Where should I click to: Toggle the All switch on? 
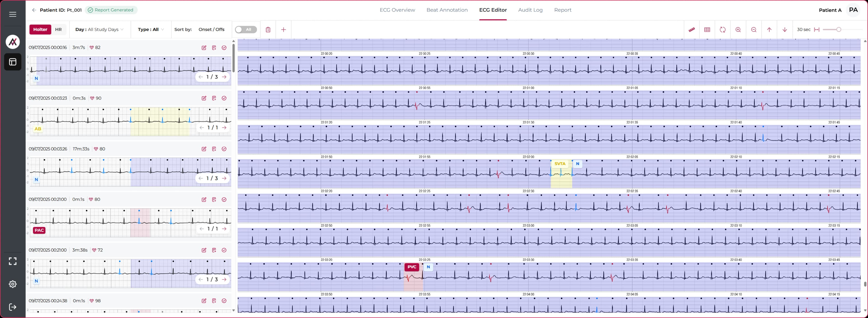coord(246,30)
